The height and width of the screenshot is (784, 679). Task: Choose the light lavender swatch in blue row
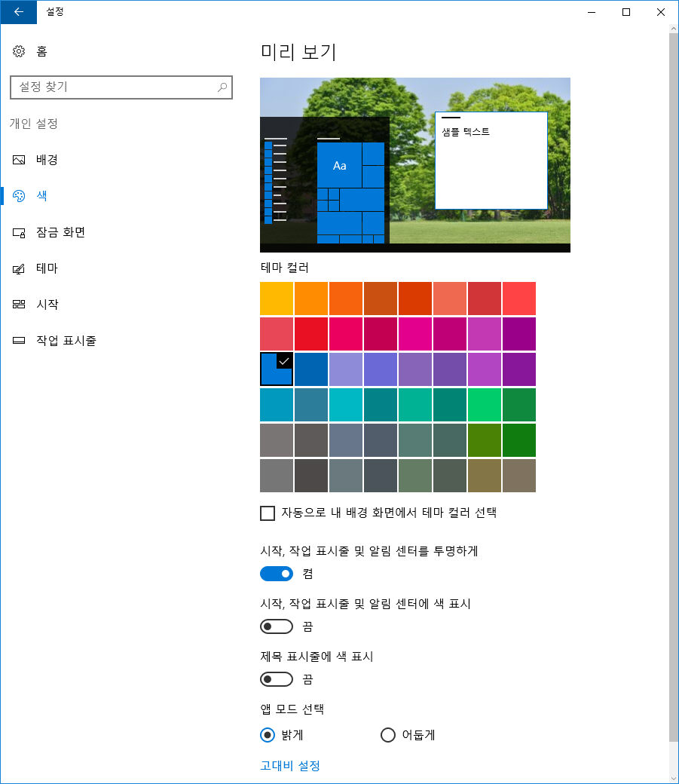(x=345, y=369)
